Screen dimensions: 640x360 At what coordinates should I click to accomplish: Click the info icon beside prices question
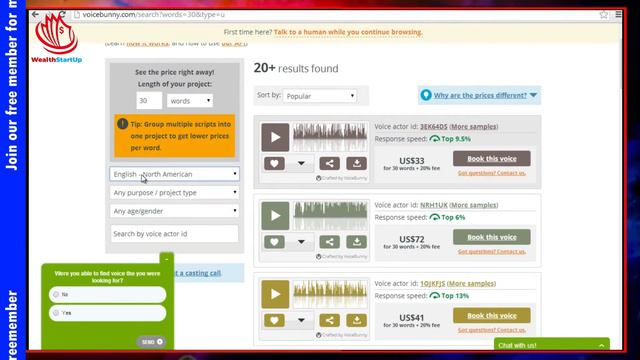[x=426, y=95]
